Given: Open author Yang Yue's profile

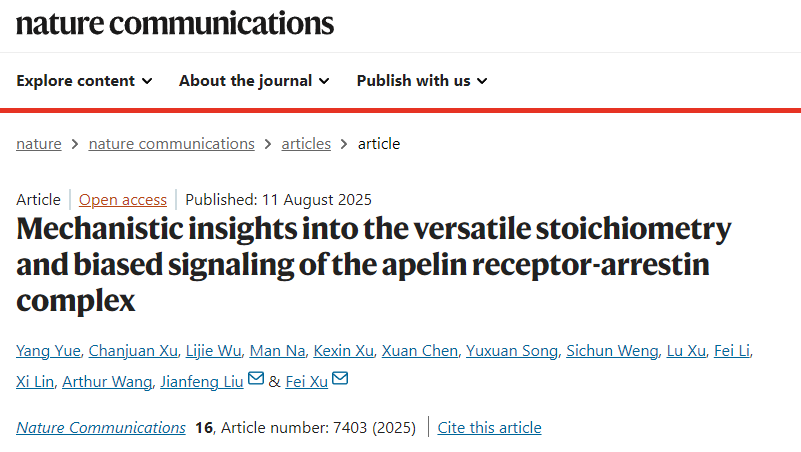Looking at the screenshot, I should coord(48,350).
